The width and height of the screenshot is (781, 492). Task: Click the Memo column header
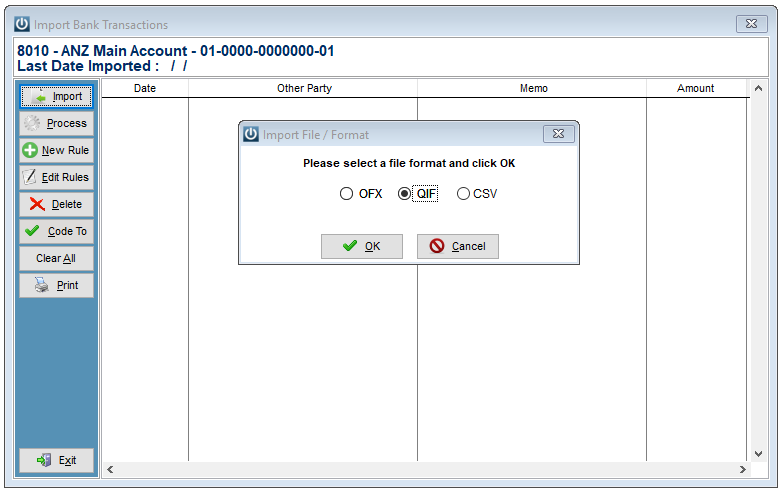[x=533, y=89]
